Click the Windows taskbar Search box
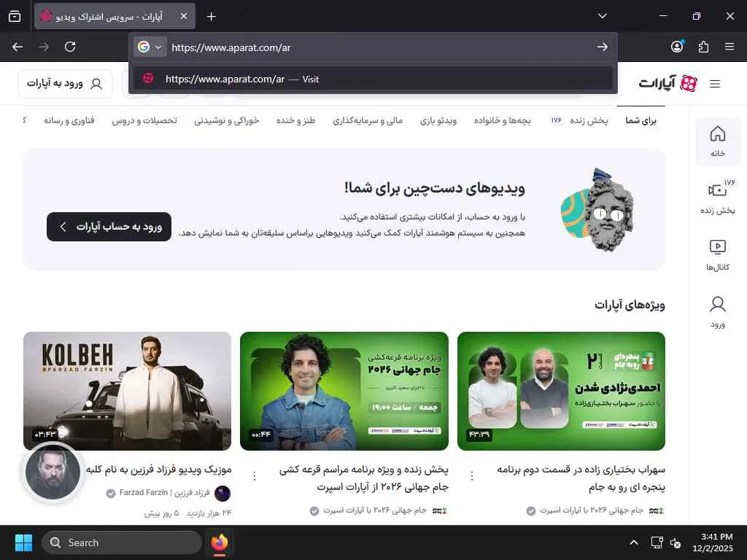 tap(122, 542)
